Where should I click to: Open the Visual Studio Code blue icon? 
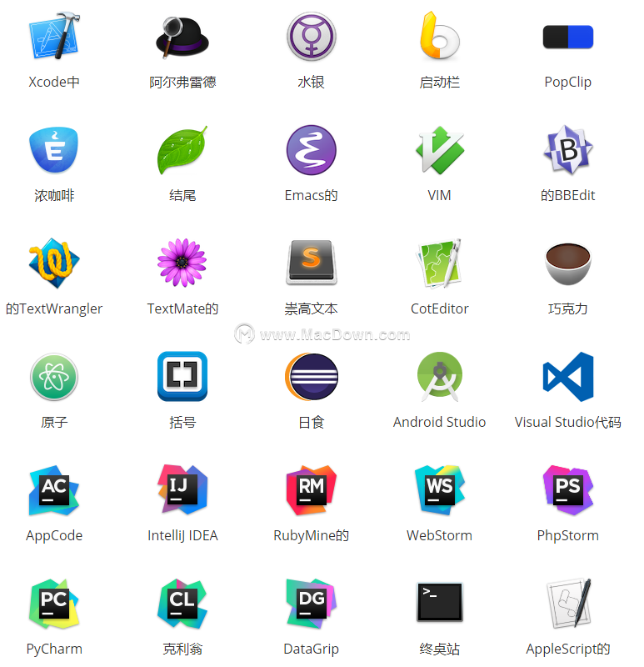(x=568, y=377)
